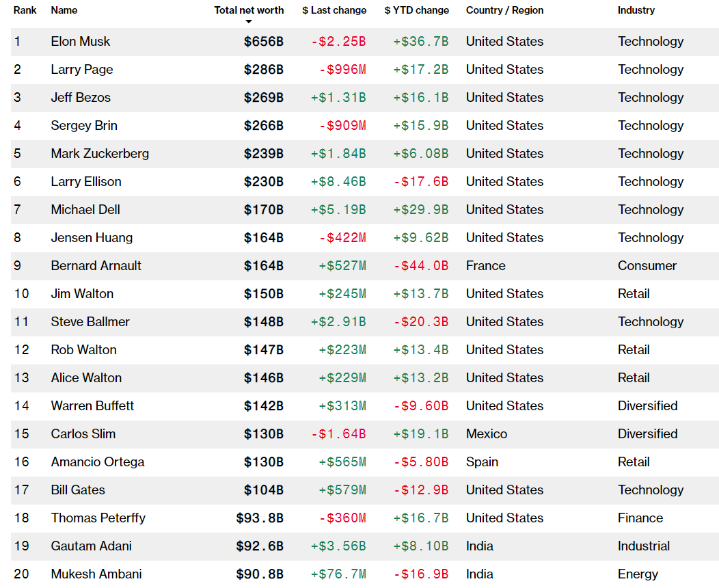This screenshot has height=588, width=719.
Task: Open the Larry Page name link
Action: click(81, 70)
